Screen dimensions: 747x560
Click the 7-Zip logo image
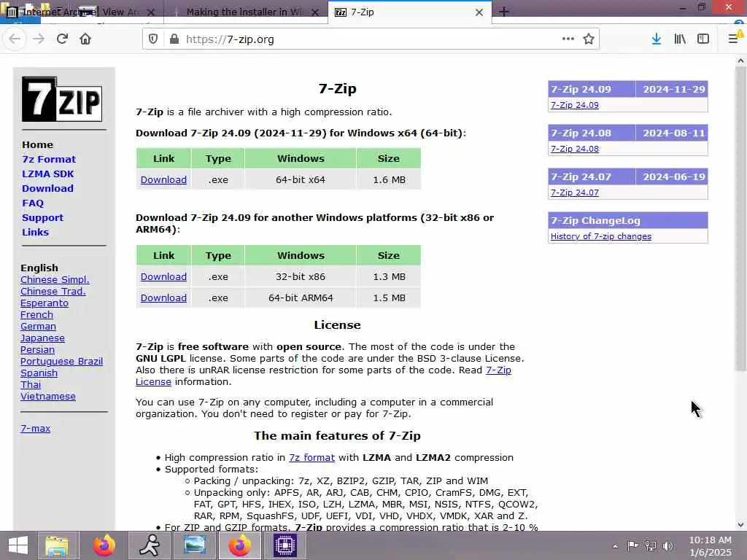pyautogui.click(x=62, y=99)
